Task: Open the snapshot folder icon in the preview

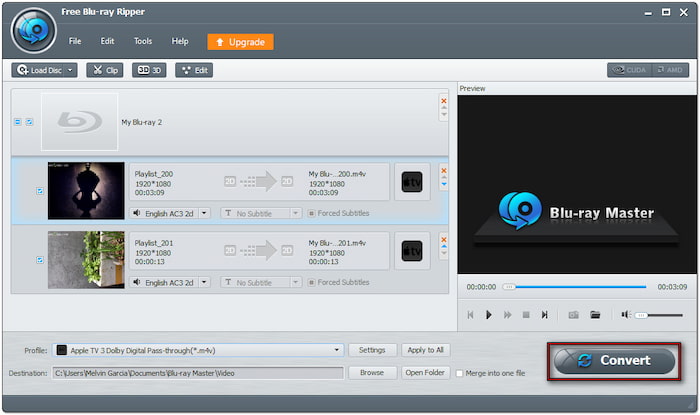Action: pos(595,314)
